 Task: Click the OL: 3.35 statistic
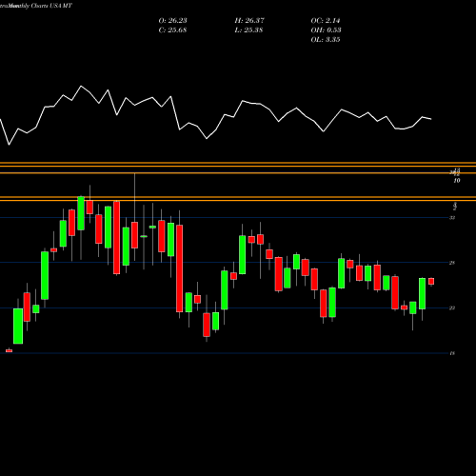coord(326,40)
